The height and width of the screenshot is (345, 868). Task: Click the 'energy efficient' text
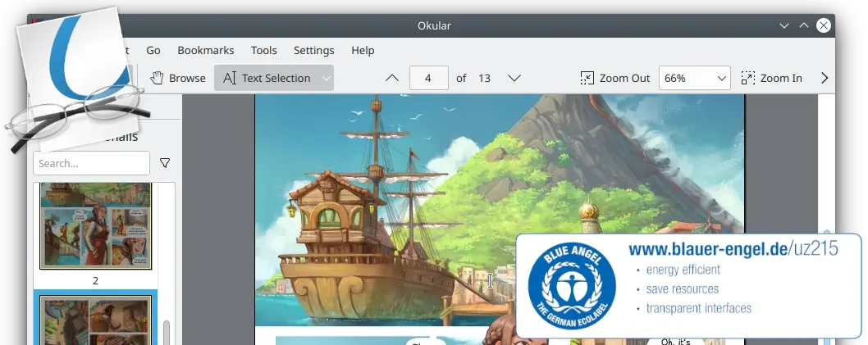pyautogui.click(x=683, y=270)
